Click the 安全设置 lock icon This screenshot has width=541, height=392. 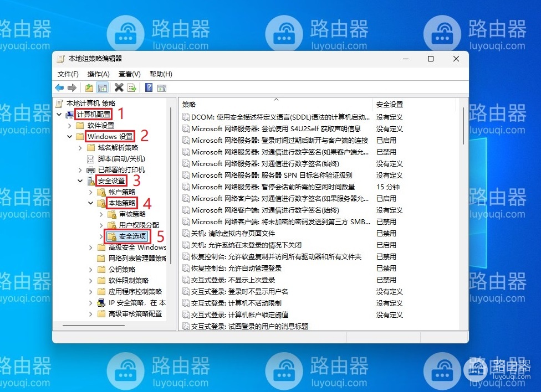point(91,180)
